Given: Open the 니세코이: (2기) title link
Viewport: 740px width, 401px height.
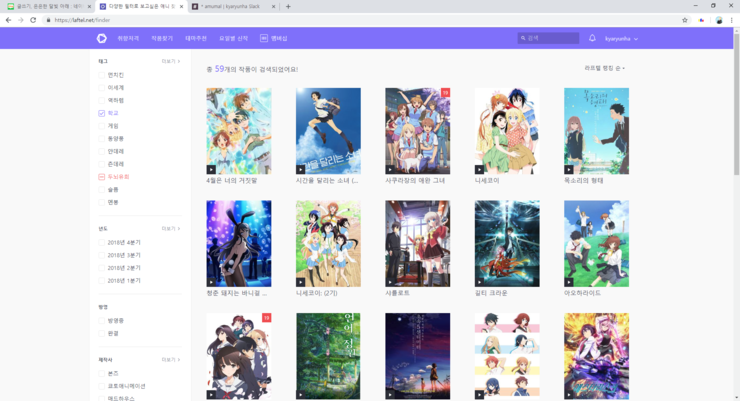Looking at the screenshot, I should (317, 293).
